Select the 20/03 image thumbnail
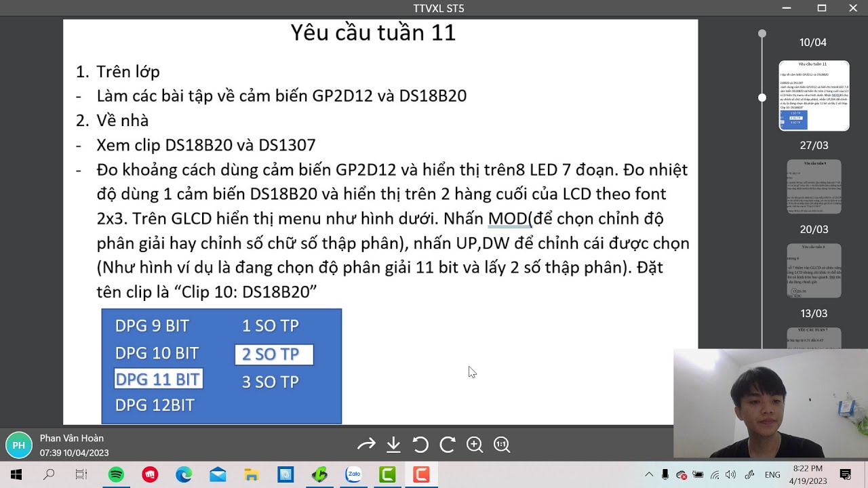This screenshot has height=488, width=868. click(x=814, y=270)
